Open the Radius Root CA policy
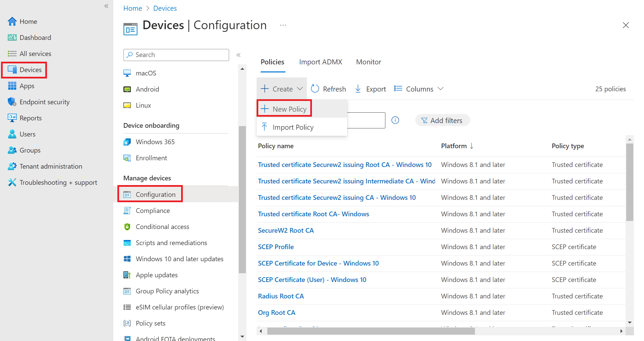Viewport: 644px width, 341px height. pos(281,296)
